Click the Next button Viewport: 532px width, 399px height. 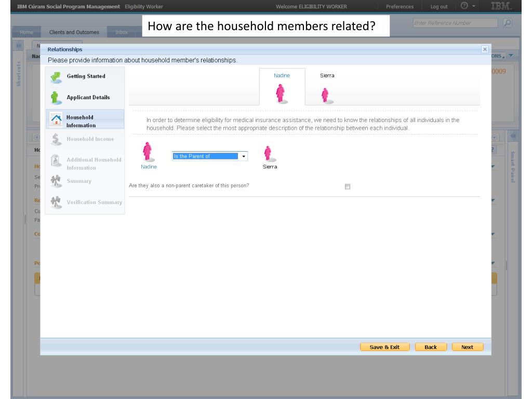467,347
